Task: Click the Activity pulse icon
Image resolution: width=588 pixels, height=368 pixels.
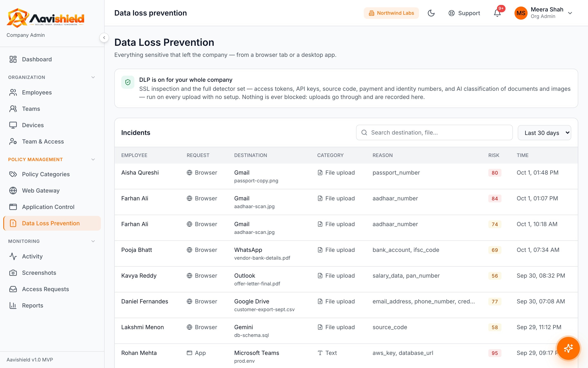Action: coord(13,256)
